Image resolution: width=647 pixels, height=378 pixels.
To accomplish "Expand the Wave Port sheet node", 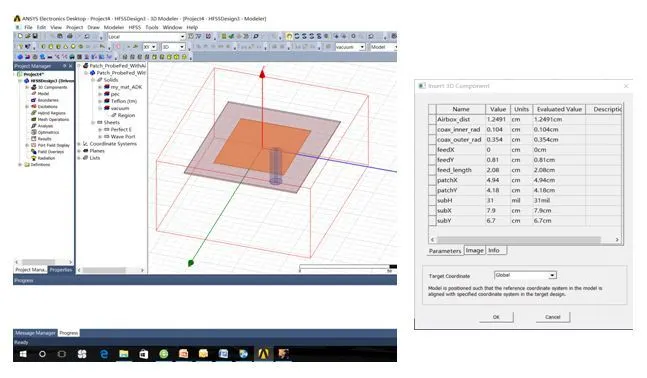I will pyautogui.click(x=100, y=137).
